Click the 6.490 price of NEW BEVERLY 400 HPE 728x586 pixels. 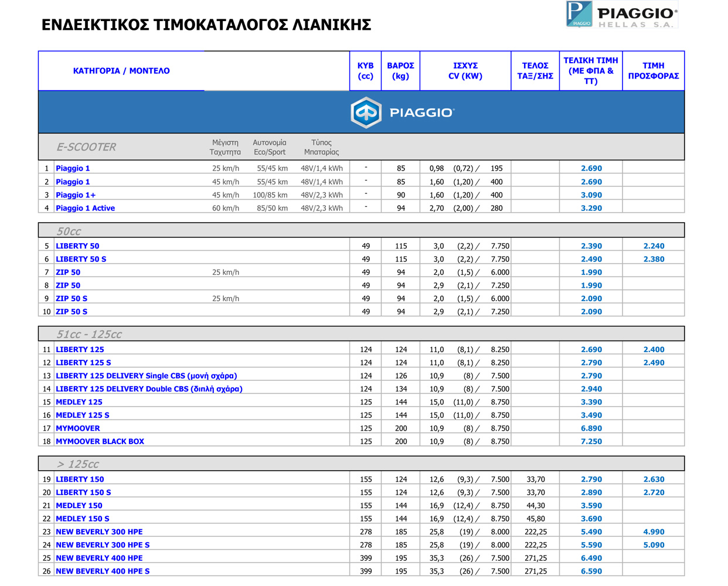(591, 558)
